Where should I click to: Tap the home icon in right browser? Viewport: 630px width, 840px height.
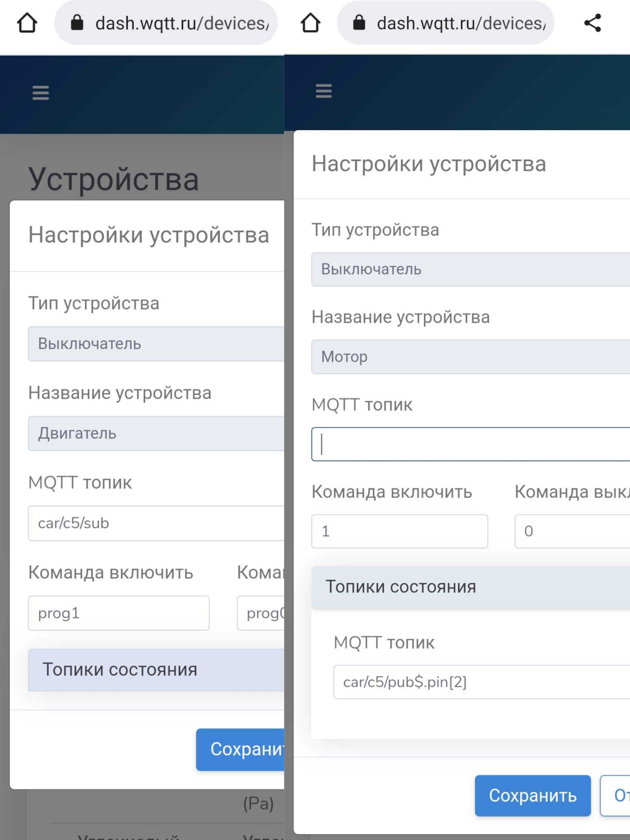pos(310,23)
